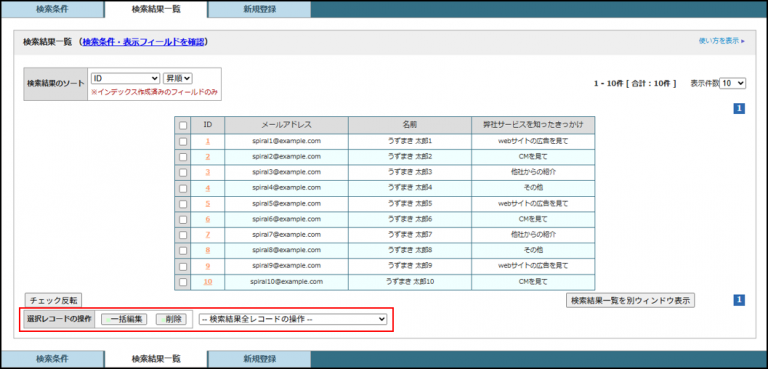Screen dimensions: 768x369
Task: Click 削除 button
Action: (171, 319)
